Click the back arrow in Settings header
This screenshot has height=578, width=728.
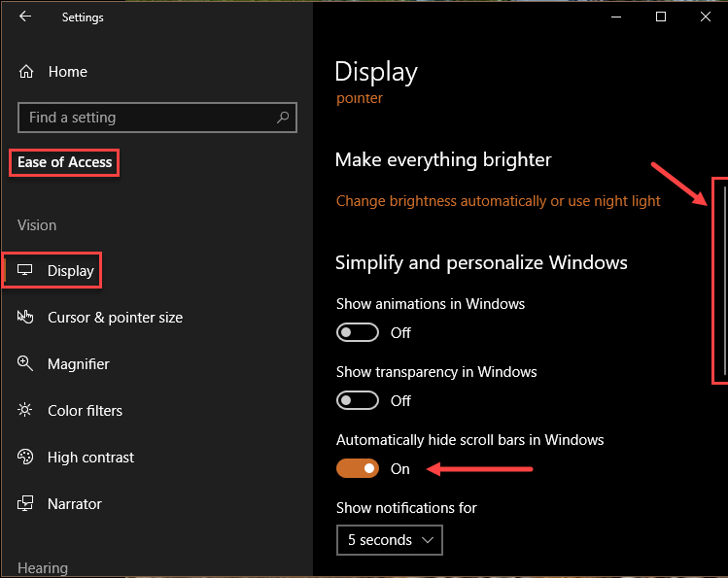[x=25, y=17]
